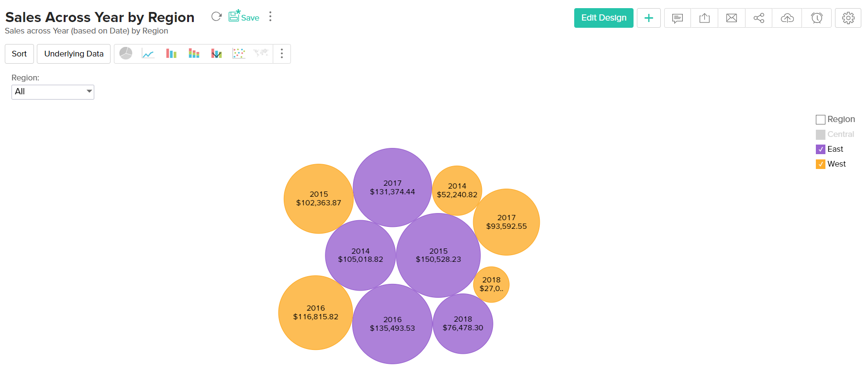Click the envelope email icon

(731, 18)
